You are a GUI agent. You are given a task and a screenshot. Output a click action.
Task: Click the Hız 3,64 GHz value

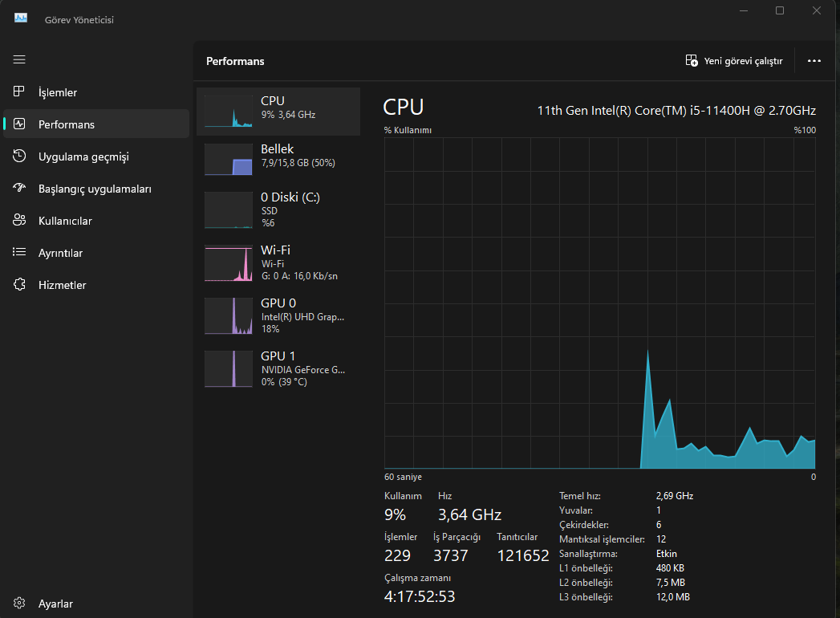[470, 514]
